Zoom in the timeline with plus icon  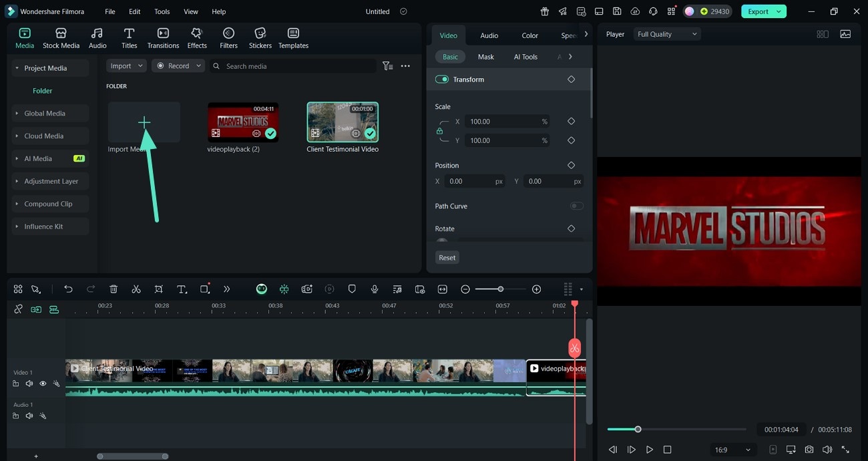click(x=536, y=289)
